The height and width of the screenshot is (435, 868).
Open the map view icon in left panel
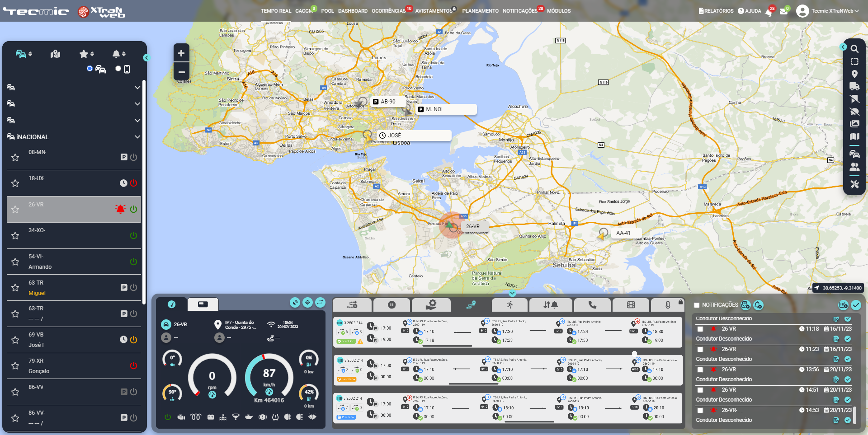point(55,54)
